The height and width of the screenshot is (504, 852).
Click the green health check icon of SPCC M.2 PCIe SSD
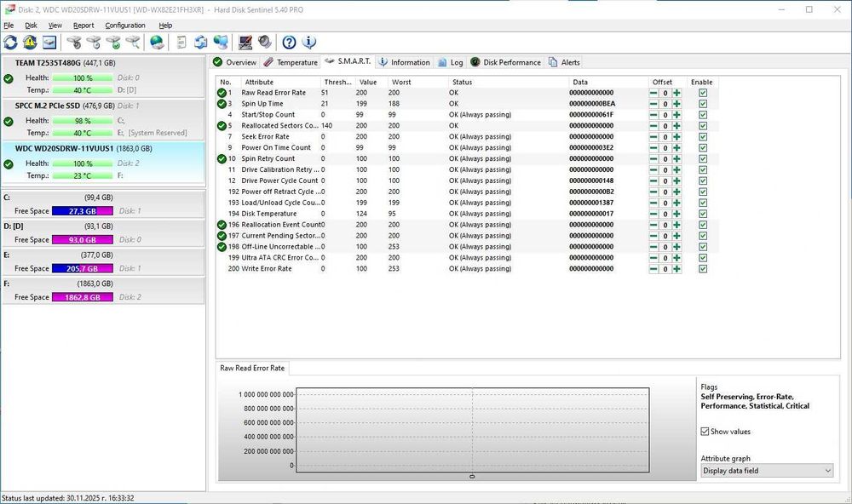point(9,122)
